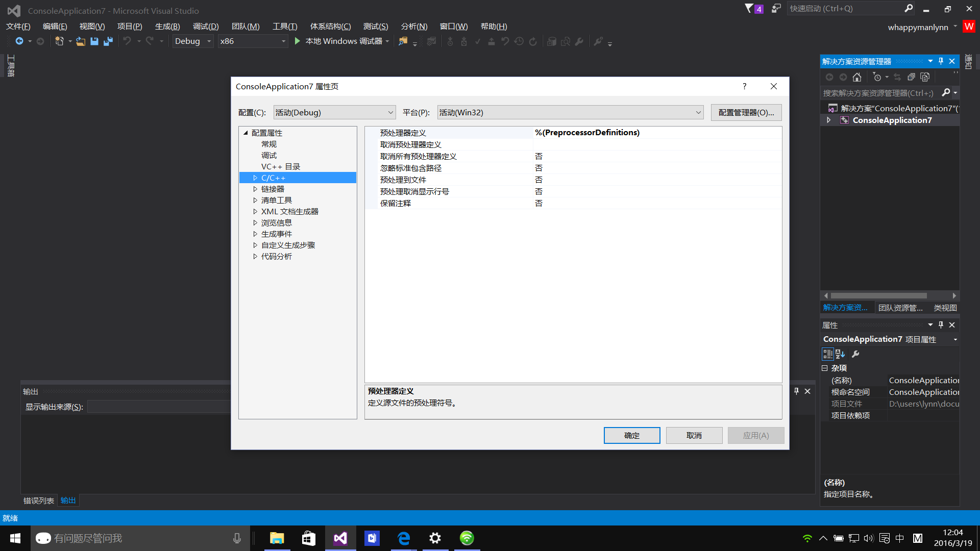Click the 取消所有预处理器定义 property row
The image size is (980, 551).
coord(573,156)
